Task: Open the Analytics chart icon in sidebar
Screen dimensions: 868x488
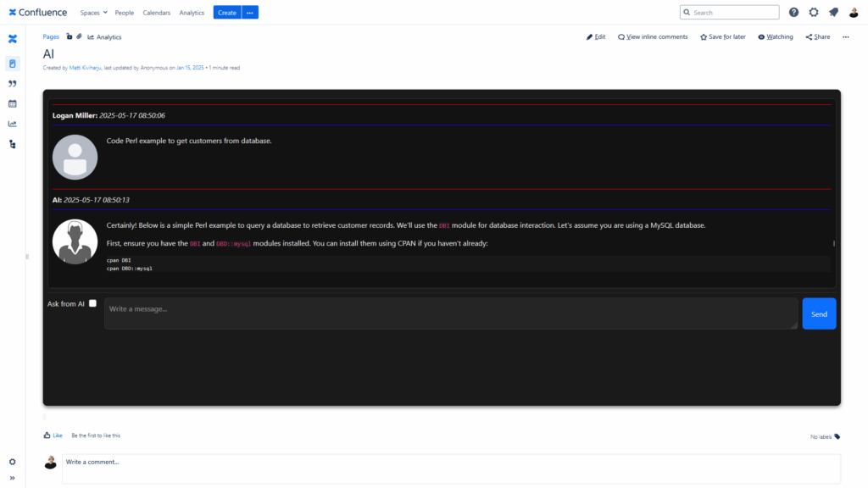Action: tap(12, 124)
